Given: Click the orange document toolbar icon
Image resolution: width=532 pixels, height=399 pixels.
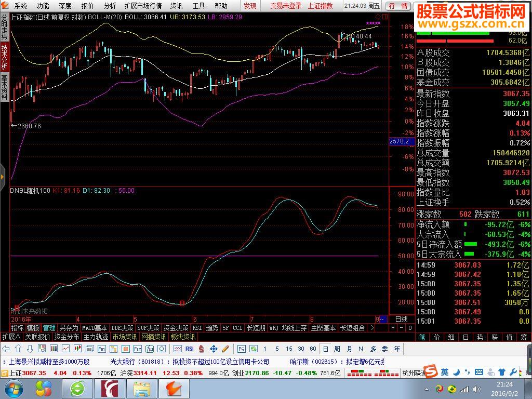Looking at the screenshot, I should tap(126, 349).
